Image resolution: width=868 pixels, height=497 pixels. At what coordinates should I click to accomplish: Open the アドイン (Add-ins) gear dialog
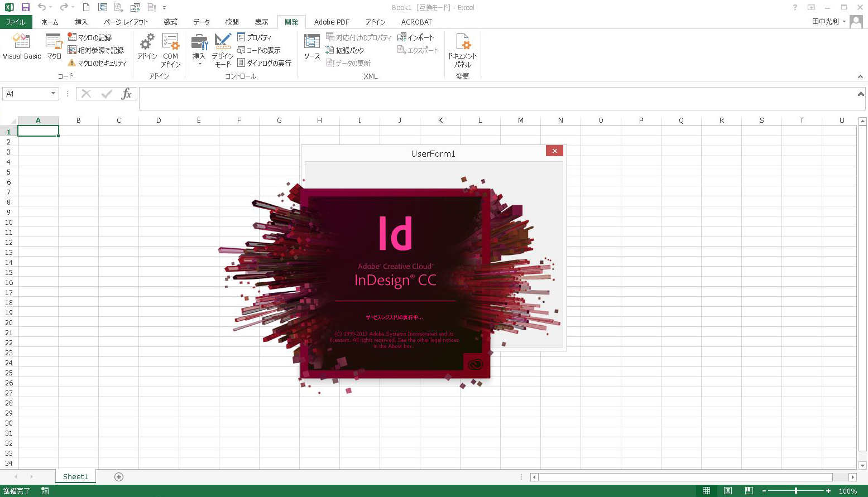point(147,47)
